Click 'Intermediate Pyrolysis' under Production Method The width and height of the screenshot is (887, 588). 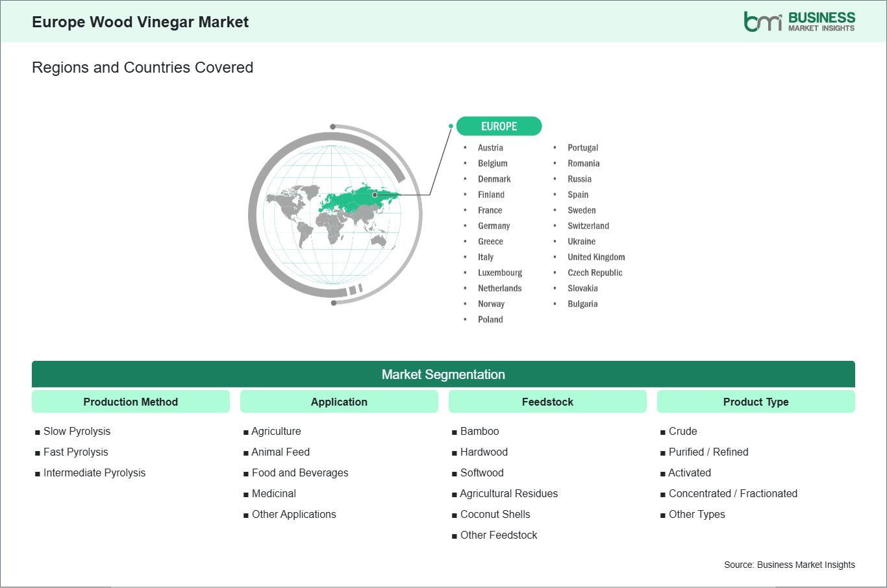[94, 473]
